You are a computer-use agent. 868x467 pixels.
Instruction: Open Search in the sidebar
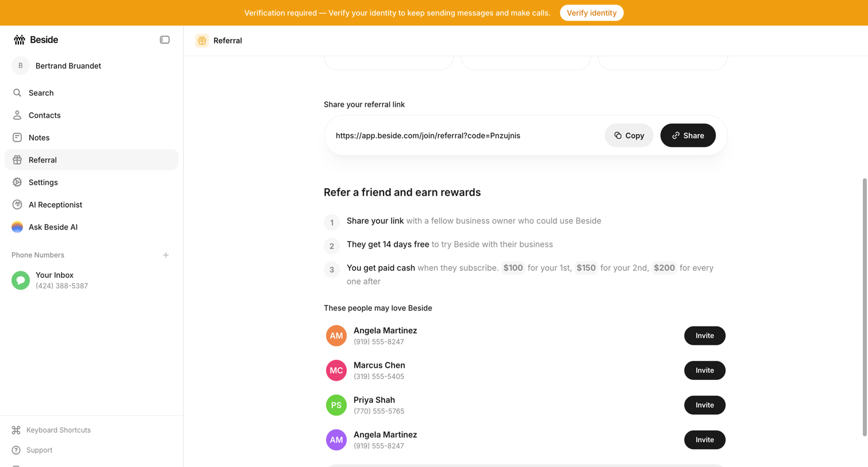[91, 93]
